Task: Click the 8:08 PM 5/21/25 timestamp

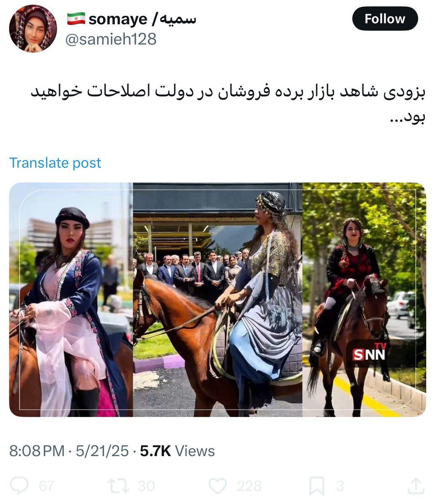Action: (69, 451)
